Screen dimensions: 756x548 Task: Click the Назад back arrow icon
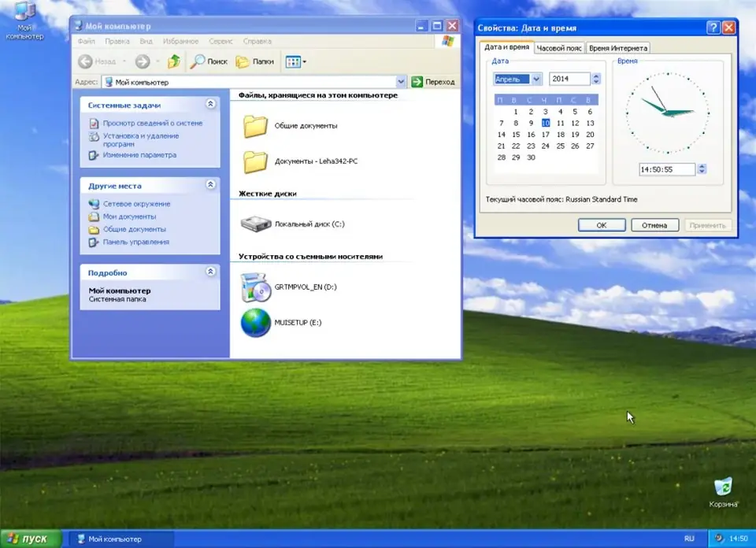click(x=85, y=61)
